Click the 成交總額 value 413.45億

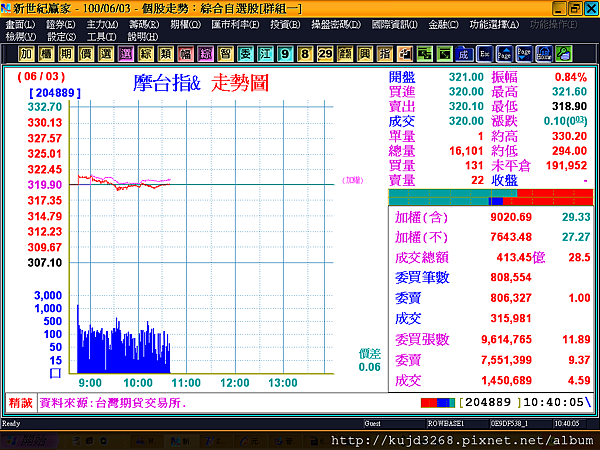pos(520,257)
